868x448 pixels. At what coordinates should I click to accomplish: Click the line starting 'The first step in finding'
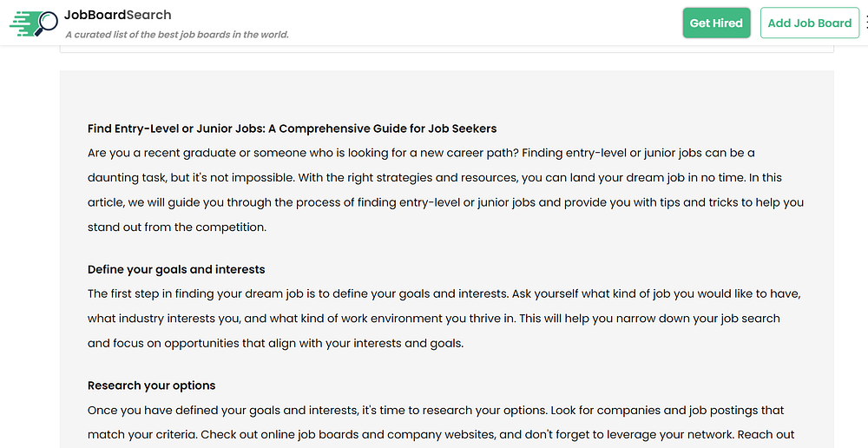[444, 293]
